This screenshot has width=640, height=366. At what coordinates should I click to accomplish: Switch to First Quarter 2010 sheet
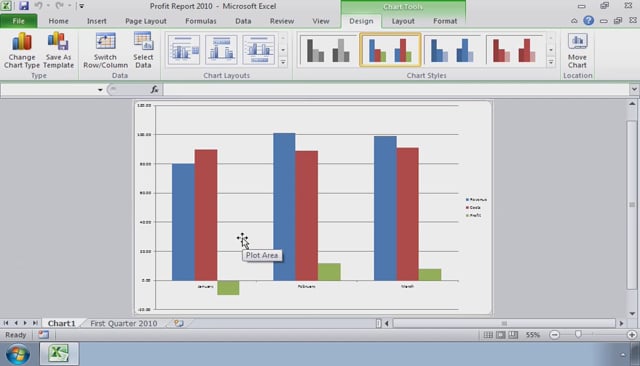point(124,323)
